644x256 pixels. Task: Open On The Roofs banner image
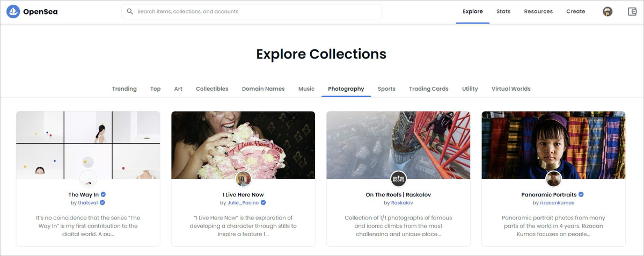point(398,145)
